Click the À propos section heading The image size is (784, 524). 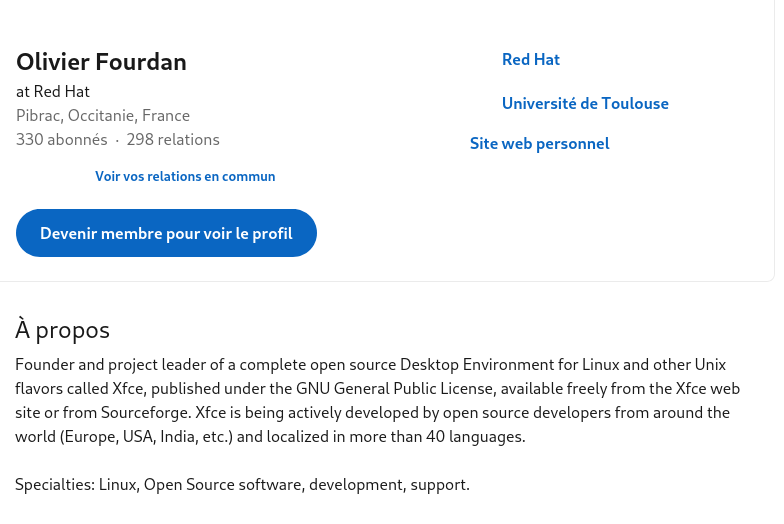coord(62,330)
